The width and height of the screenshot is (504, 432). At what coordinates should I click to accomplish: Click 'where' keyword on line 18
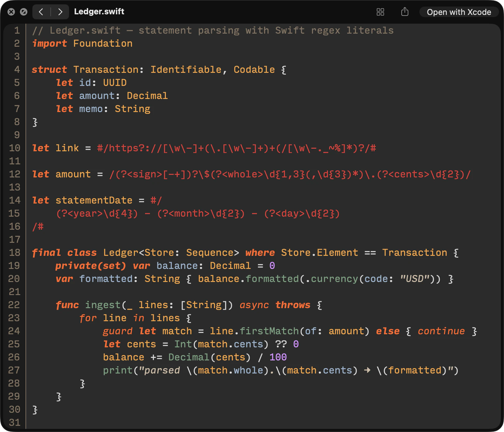point(260,253)
